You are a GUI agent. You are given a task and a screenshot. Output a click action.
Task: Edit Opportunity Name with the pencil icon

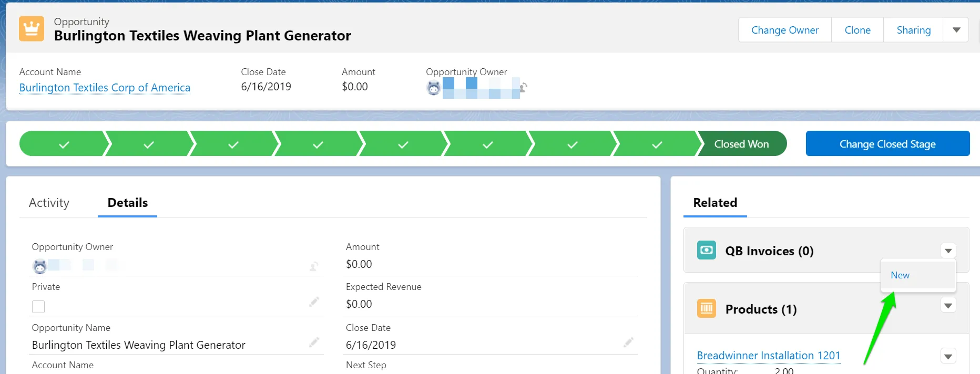(314, 342)
